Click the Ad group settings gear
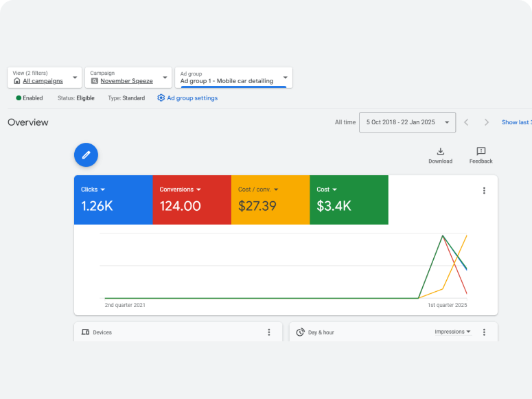Viewport: 532px width, 399px height. coord(161,98)
